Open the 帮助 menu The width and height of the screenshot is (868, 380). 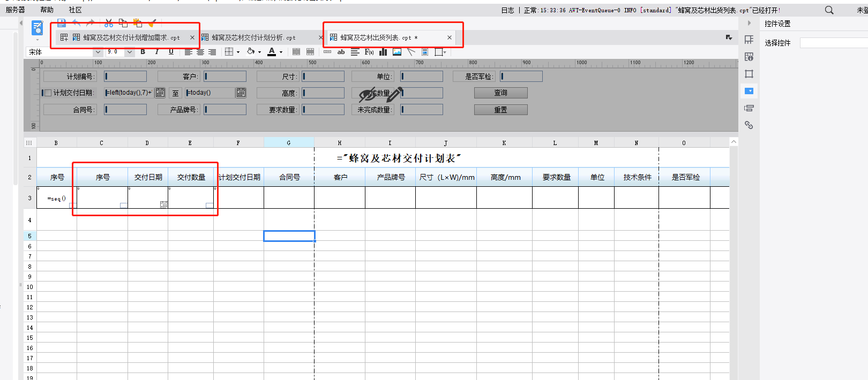[x=47, y=10]
